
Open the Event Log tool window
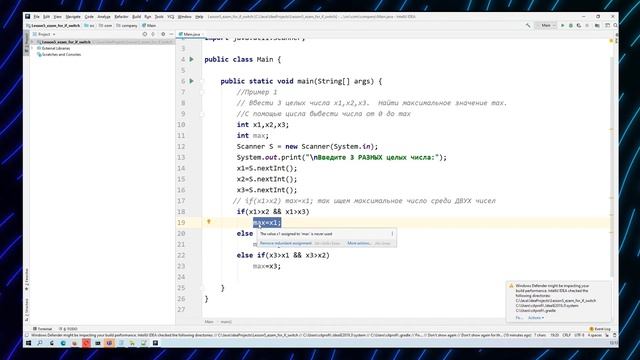pos(600,329)
